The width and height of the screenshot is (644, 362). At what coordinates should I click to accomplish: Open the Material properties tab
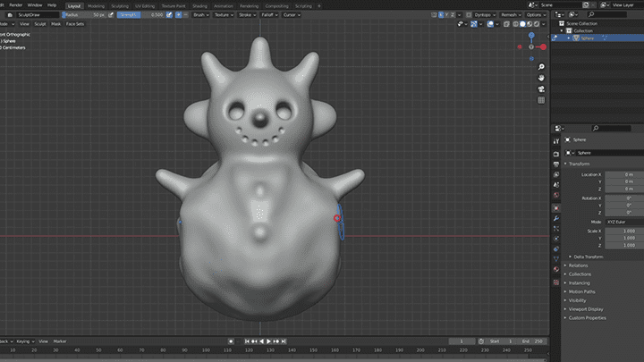(556, 270)
